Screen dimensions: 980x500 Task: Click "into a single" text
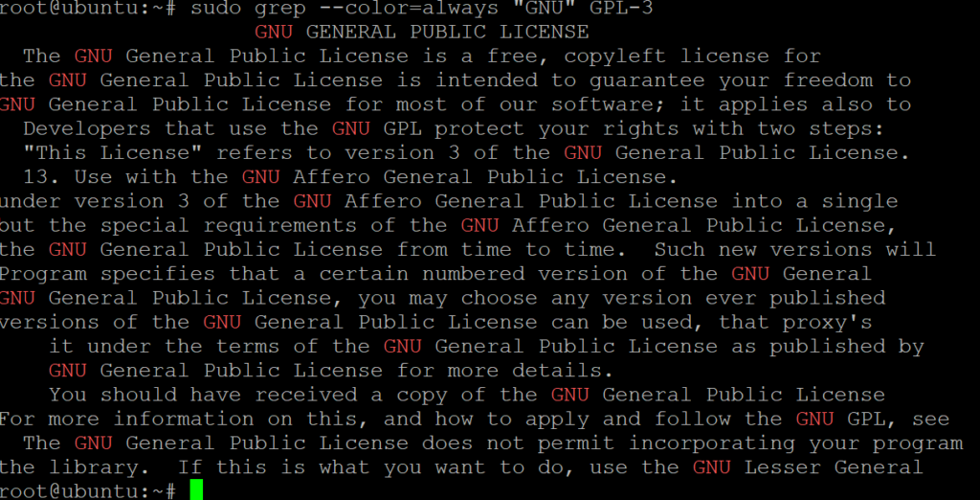(x=815, y=201)
